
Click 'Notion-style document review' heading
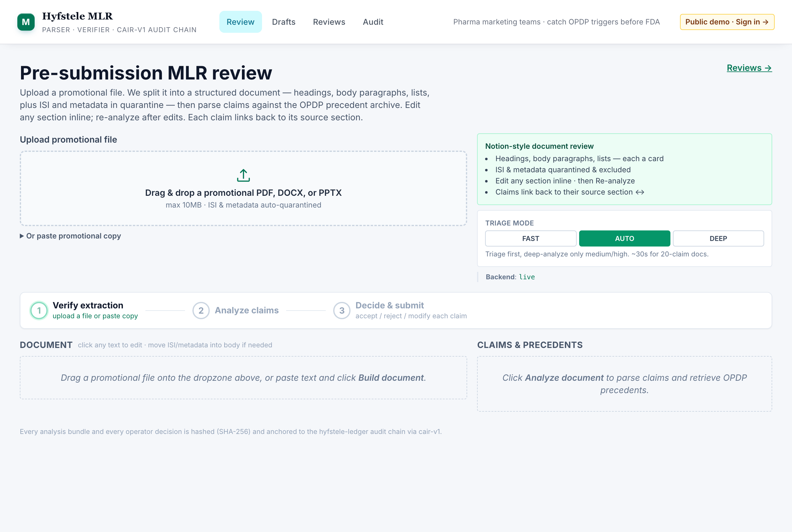click(539, 146)
